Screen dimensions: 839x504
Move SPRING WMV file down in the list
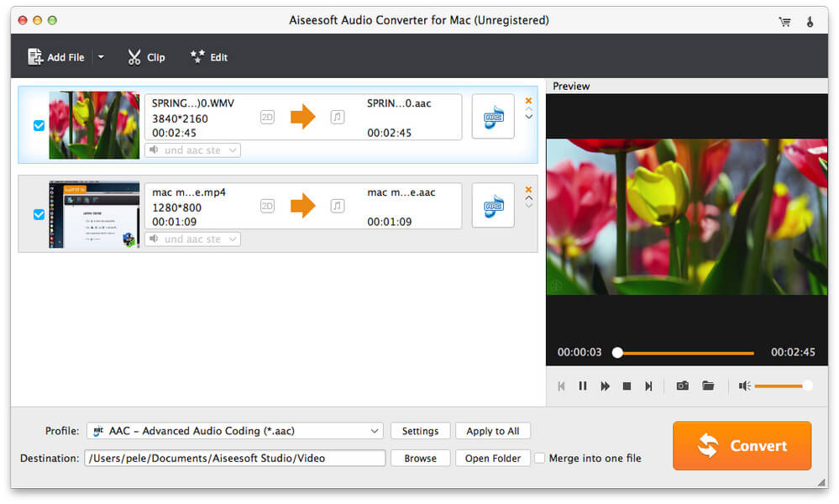point(528,117)
